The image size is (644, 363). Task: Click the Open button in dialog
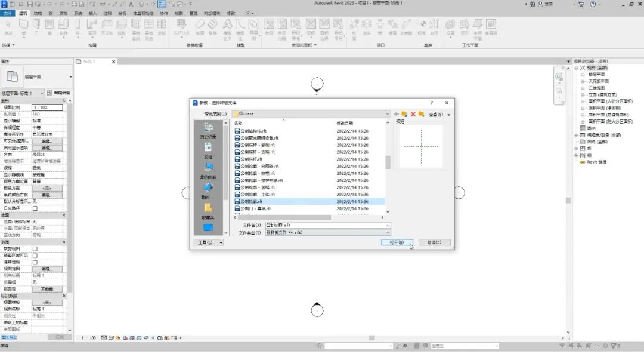click(397, 242)
